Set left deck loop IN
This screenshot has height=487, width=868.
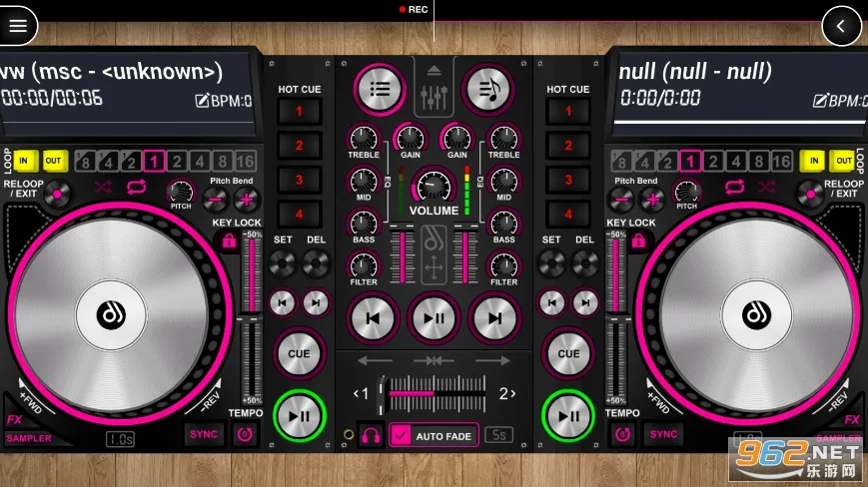(24, 161)
